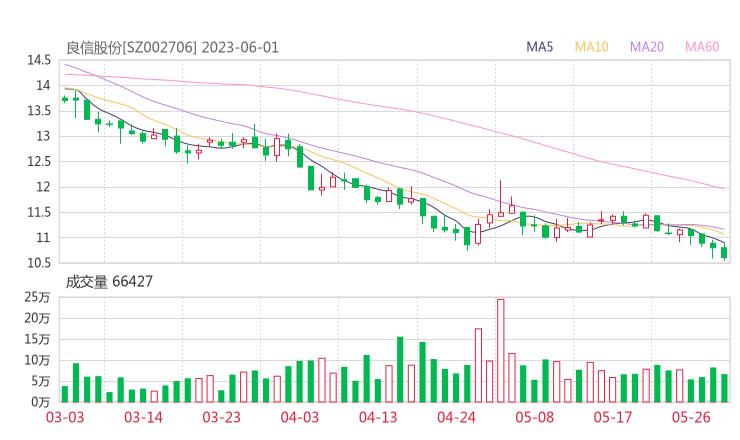Click the 14.5 price axis label

pos(39,60)
